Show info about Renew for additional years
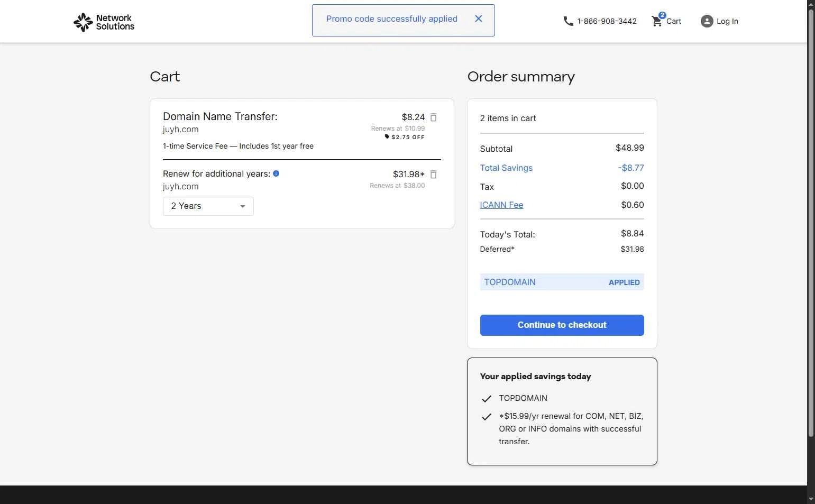Screen dimensions: 815x504 coord(276,173)
